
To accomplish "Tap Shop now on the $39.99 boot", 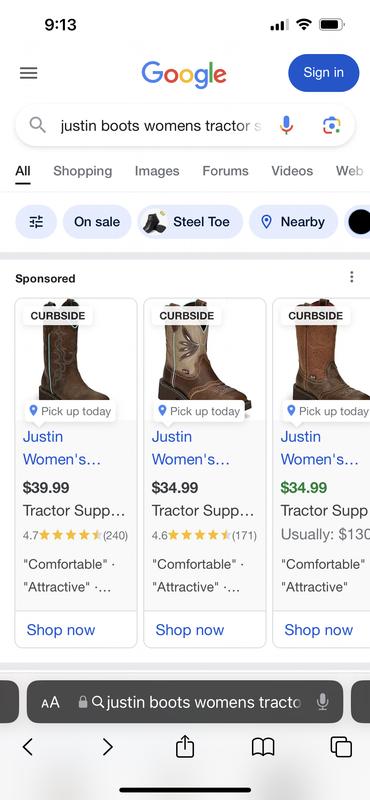I will 61,630.
